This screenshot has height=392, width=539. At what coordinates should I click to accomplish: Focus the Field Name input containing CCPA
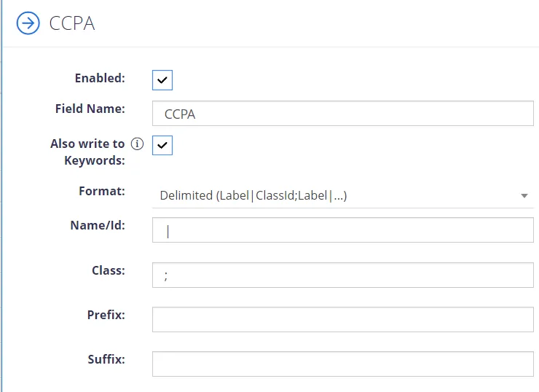pyautogui.click(x=343, y=114)
